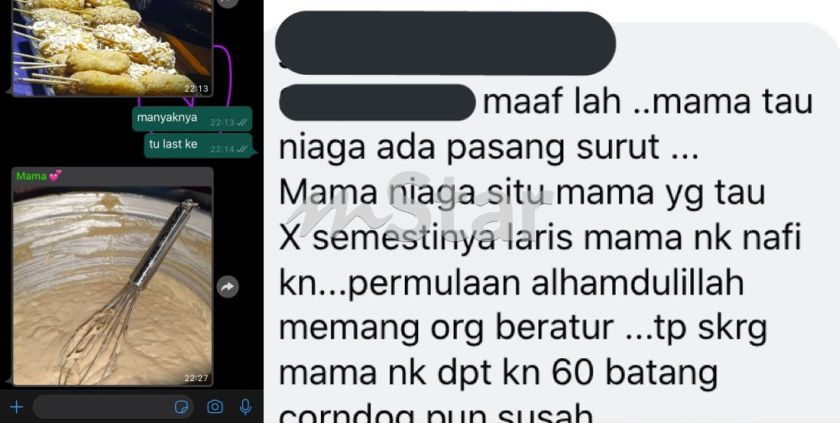The image size is (840, 423).
Task: Select the long 'niaga ada pasang surut' message
Action: click(x=552, y=222)
